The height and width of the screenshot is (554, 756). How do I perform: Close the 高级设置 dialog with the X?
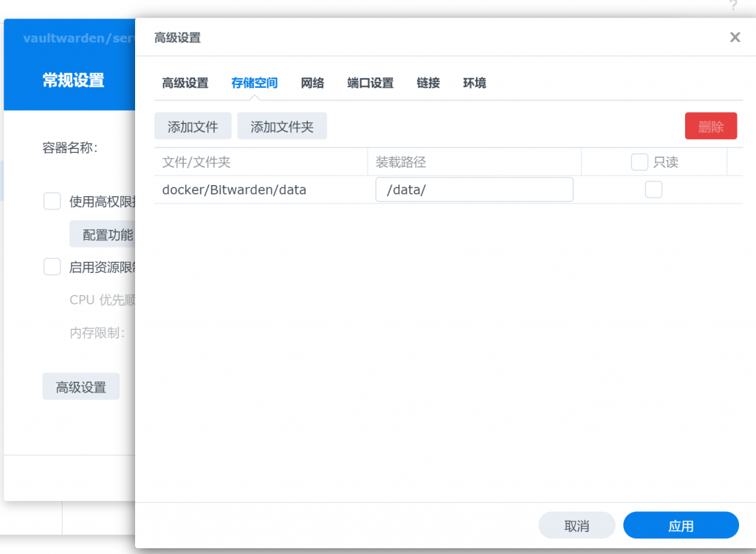tap(735, 38)
